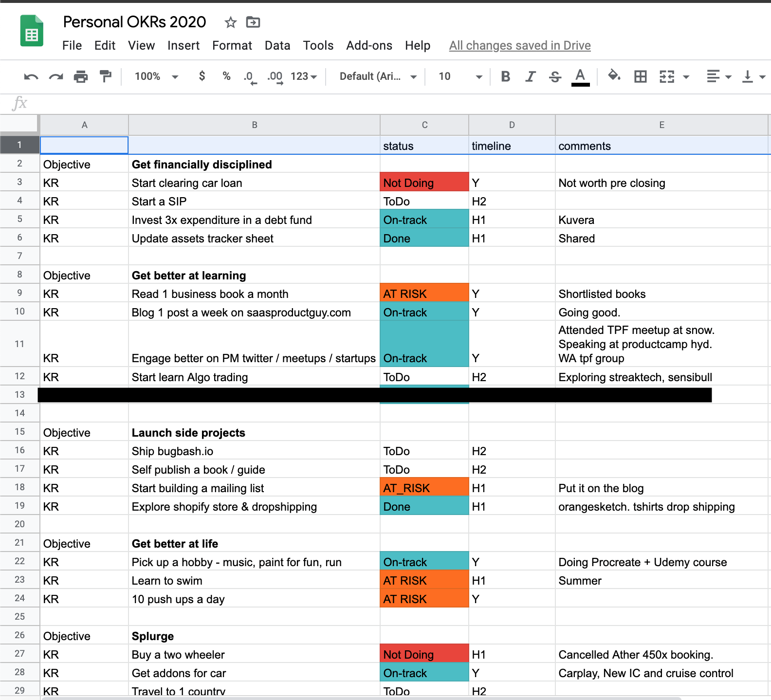Open the Help menu
This screenshot has height=700, width=771.
pos(418,45)
